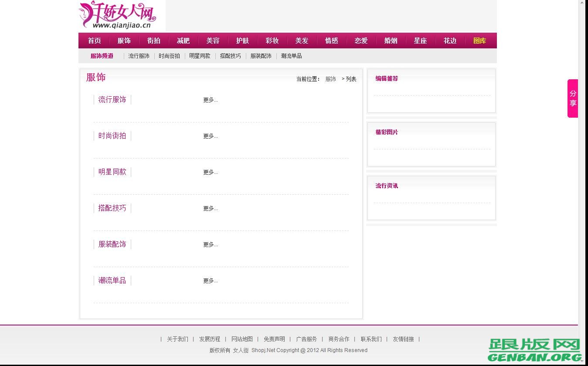Open the 星座 horoscope section
Screen dimensions: 588x366
pyautogui.click(x=420, y=41)
